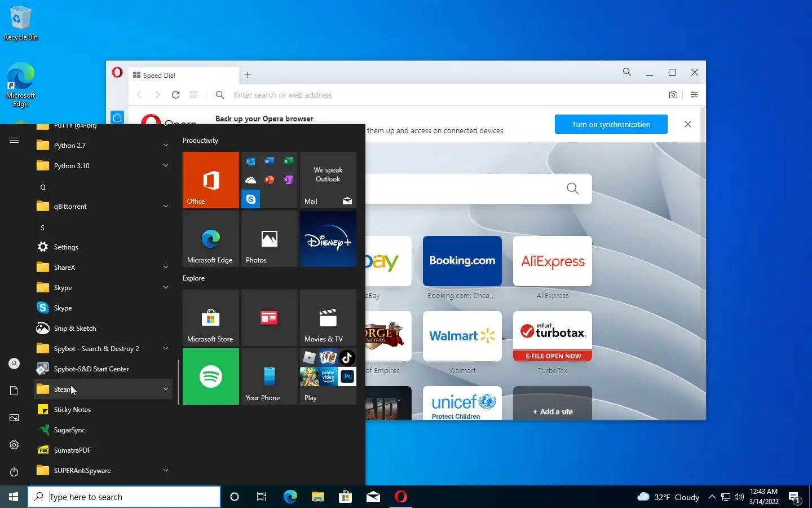Open Opera Easy setup icon

[694, 95]
